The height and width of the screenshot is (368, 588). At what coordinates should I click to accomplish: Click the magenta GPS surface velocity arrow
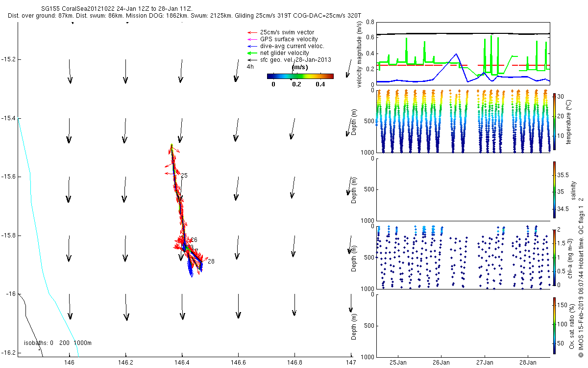pyautogui.click(x=253, y=39)
